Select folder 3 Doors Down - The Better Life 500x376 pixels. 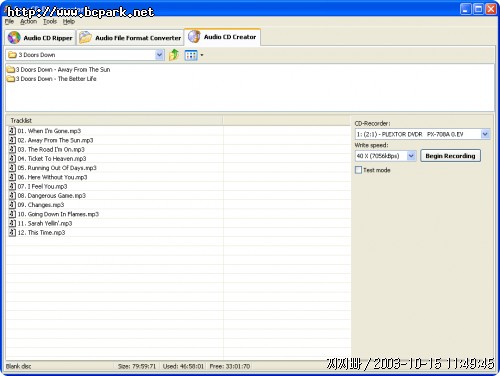pos(52,79)
